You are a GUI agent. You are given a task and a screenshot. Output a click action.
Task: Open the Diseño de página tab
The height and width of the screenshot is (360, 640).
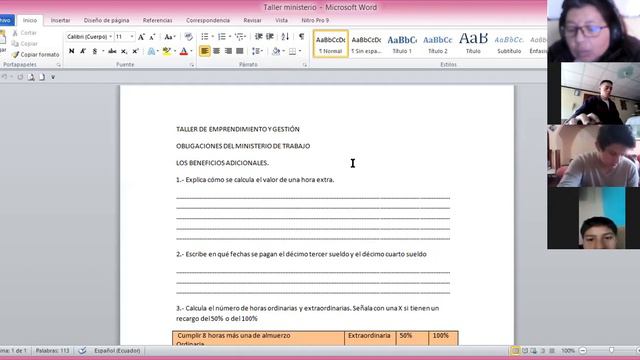[x=107, y=20]
